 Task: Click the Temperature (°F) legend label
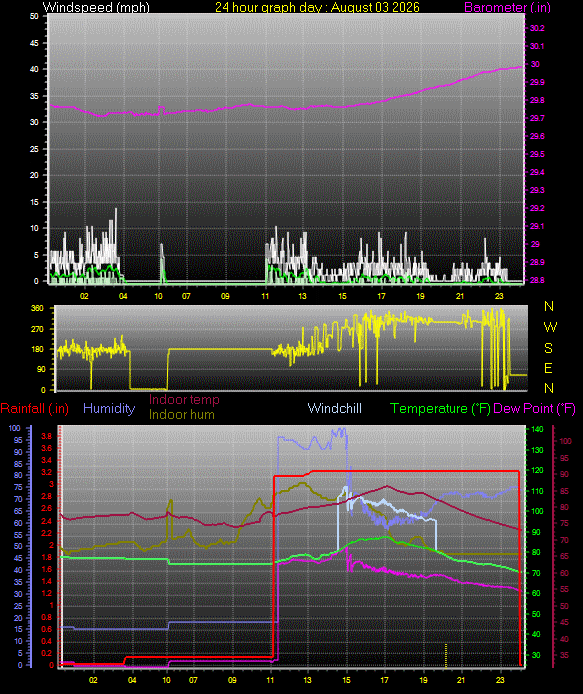coord(440,409)
